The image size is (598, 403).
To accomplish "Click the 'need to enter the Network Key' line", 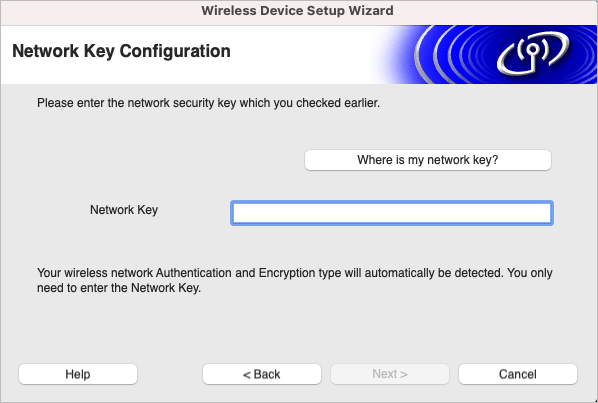I will (119, 288).
